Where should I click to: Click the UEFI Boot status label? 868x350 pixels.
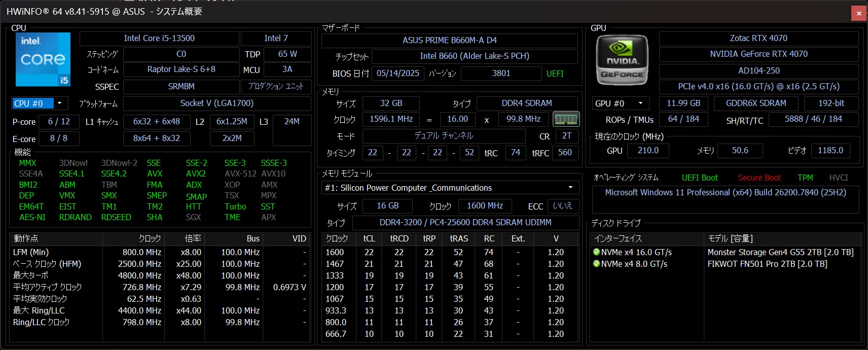tap(700, 178)
